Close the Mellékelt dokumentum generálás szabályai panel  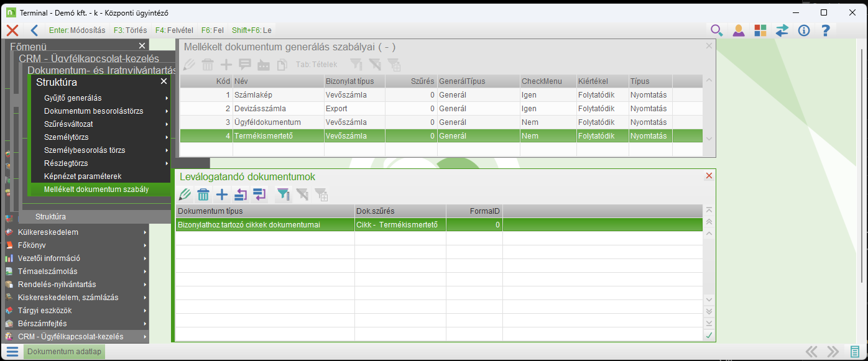[709, 45]
